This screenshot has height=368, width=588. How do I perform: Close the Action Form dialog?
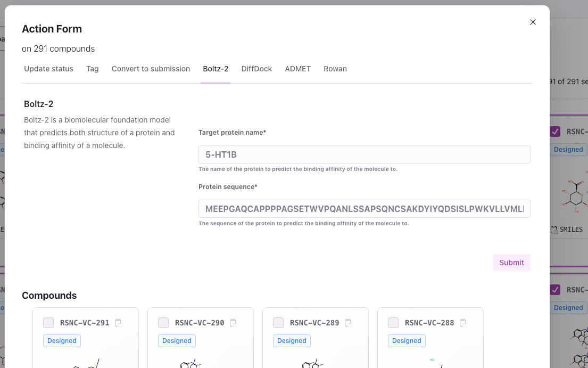(x=533, y=22)
